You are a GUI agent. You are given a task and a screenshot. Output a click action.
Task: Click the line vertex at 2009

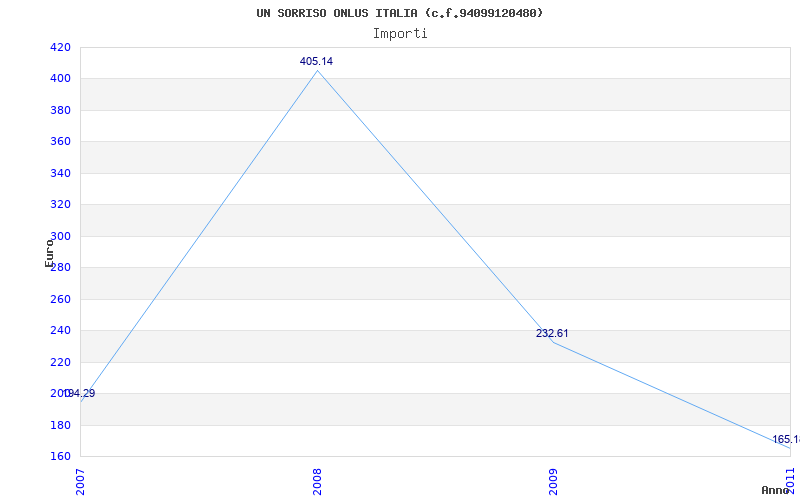click(x=554, y=342)
